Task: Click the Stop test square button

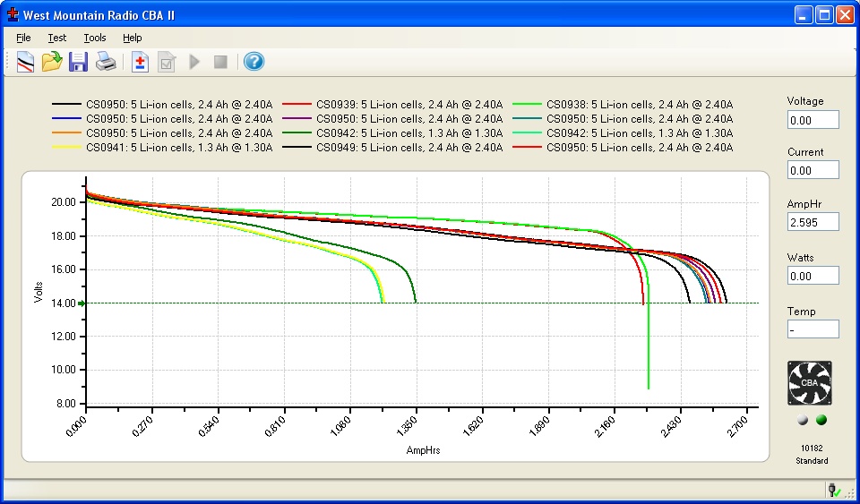Action: [x=220, y=62]
